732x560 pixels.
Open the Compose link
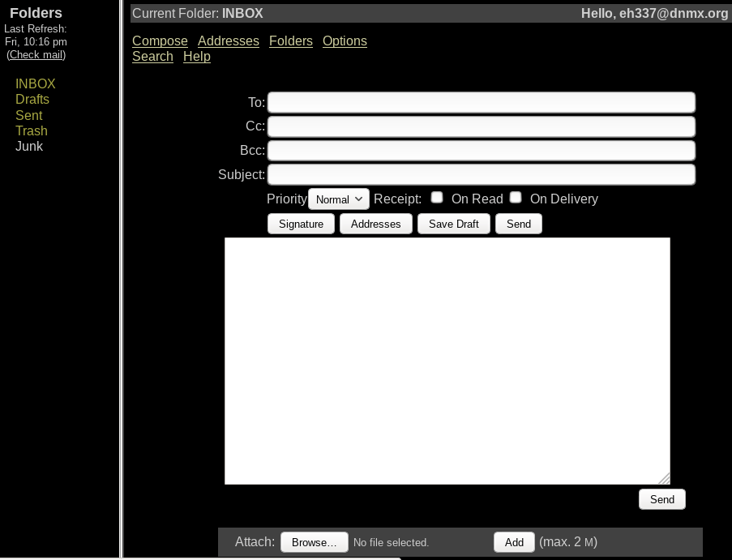point(160,41)
